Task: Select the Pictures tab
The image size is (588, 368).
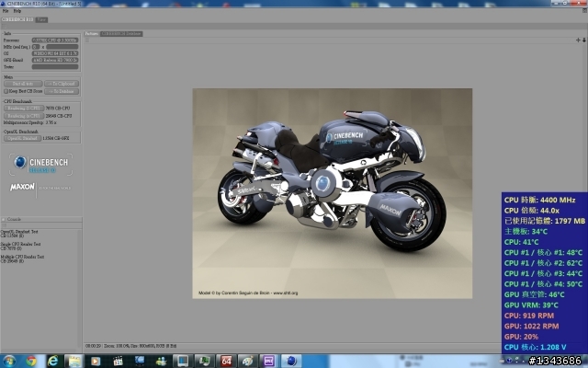Action: tap(92, 34)
